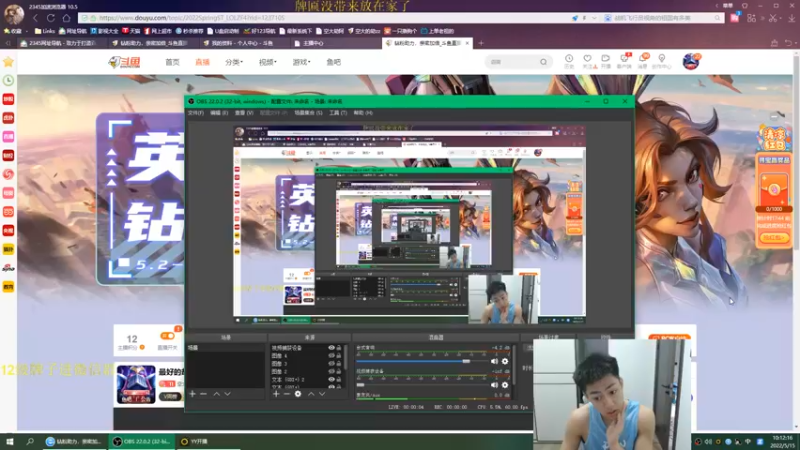800x450 pixels.
Task: Open the 天猫 bookmark in bookmarks bar
Action: pos(131,31)
